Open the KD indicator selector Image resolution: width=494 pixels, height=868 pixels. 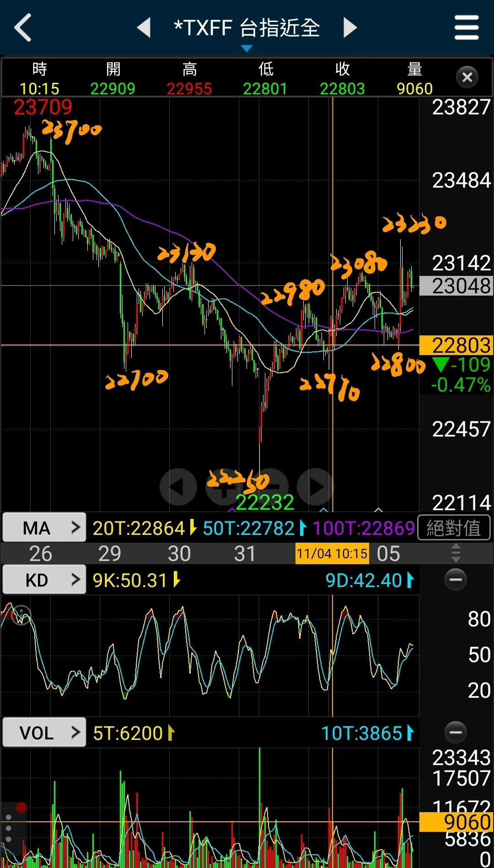(44, 580)
